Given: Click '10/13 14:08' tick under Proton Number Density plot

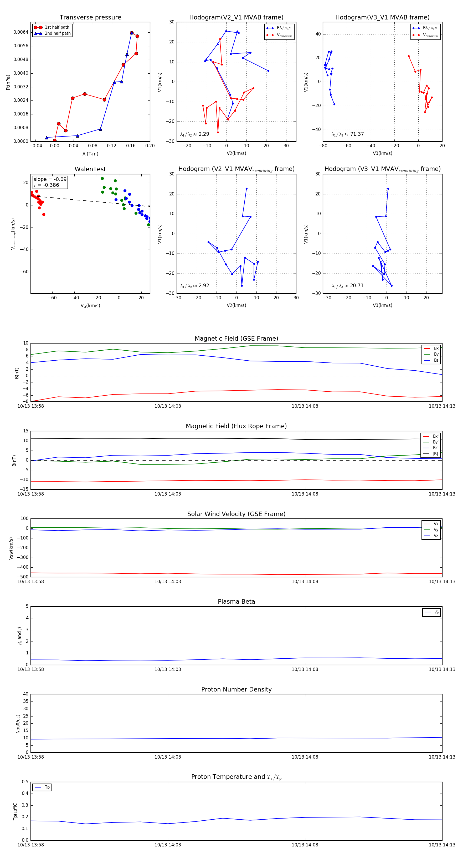Looking at the screenshot, I should click(305, 757).
